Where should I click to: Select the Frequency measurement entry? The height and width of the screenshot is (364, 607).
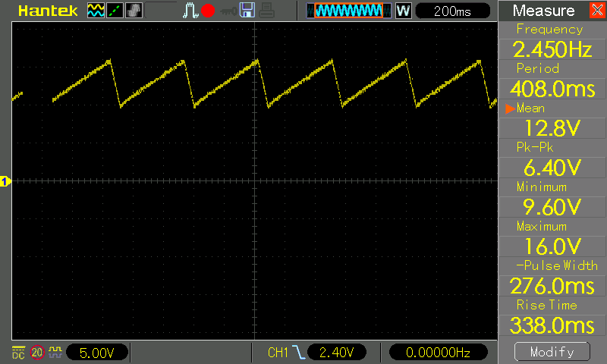(x=552, y=41)
